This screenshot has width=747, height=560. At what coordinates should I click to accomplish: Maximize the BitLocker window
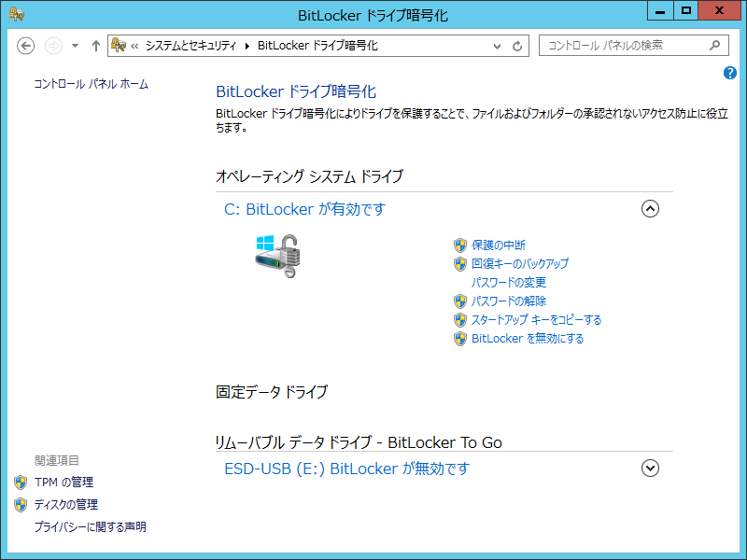(686, 11)
